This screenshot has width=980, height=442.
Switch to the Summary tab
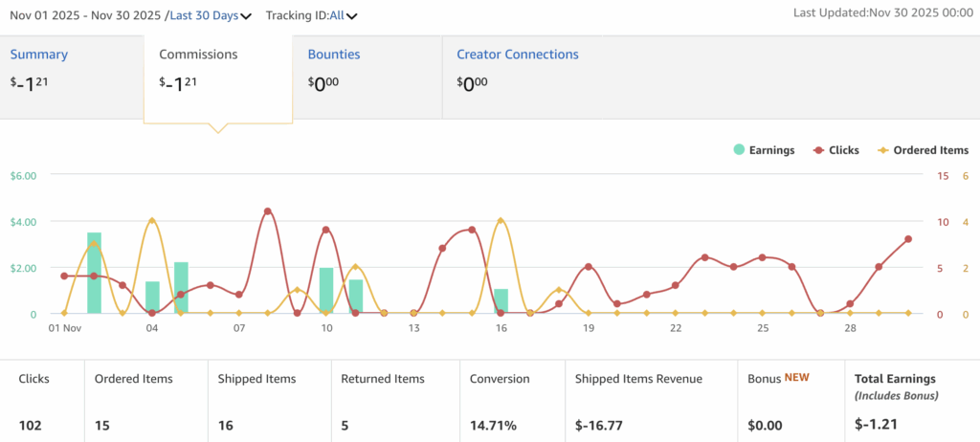coord(38,55)
